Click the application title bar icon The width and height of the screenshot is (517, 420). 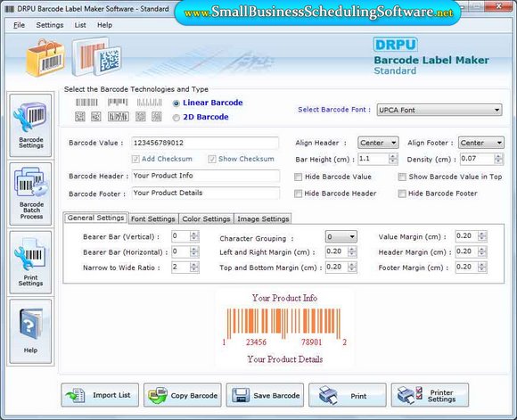point(10,9)
